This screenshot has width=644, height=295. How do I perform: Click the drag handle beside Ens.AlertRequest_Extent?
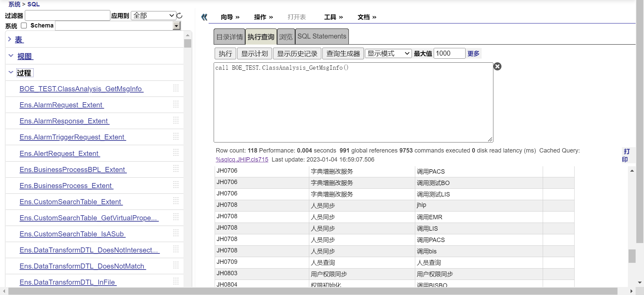[176, 153]
